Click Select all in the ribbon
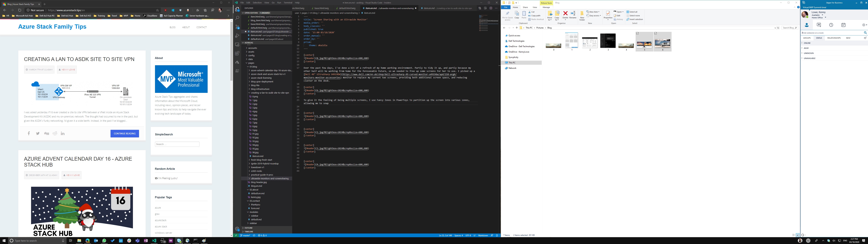 [x=633, y=12]
